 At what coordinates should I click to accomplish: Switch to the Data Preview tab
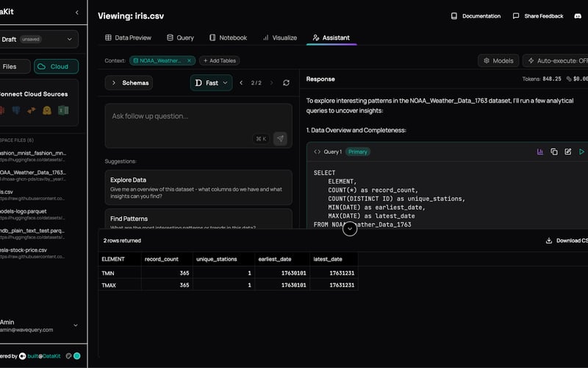point(128,38)
